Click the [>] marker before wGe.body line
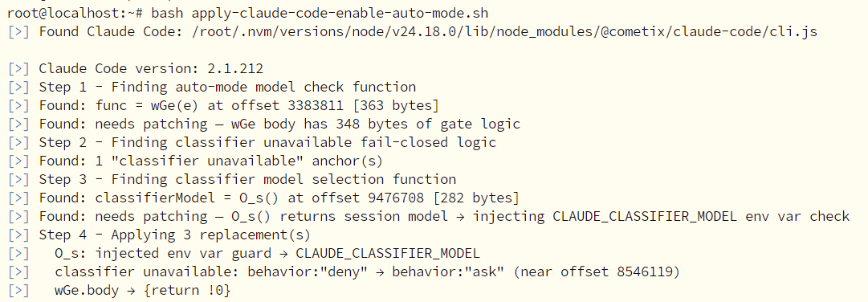Image resolution: width=868 pixels, height=302 pixels. pos(18,291)
